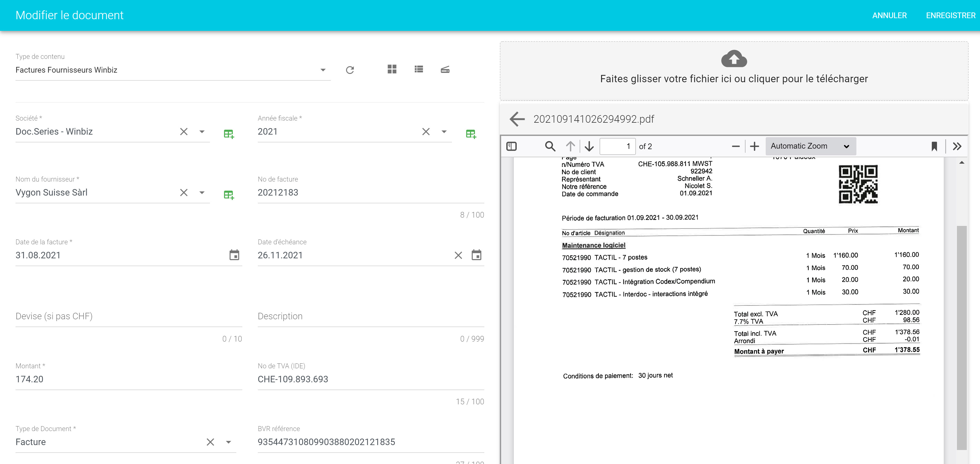The image size is (980, 464).
Task: Clear the Année fiscale value
Action: pos(426,132)
